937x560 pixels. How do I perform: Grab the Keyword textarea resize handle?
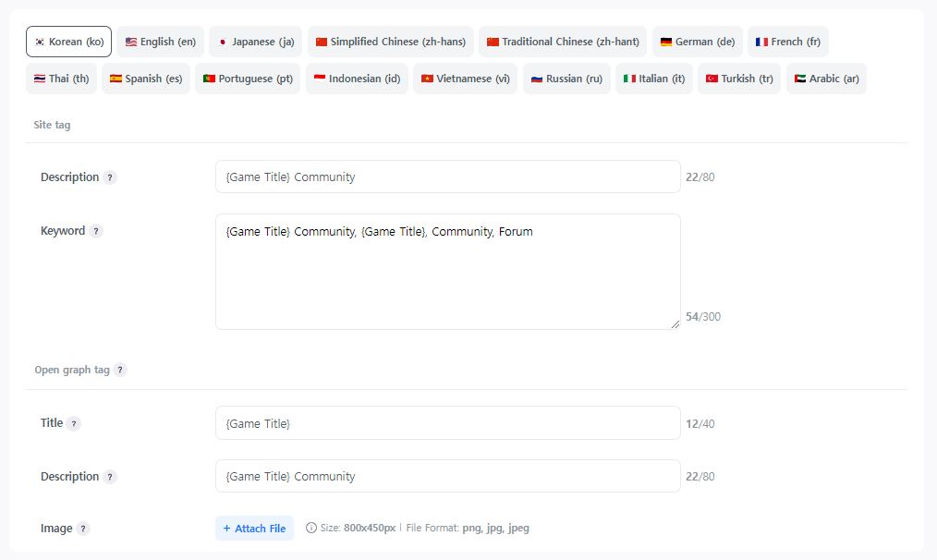[675, 323]
